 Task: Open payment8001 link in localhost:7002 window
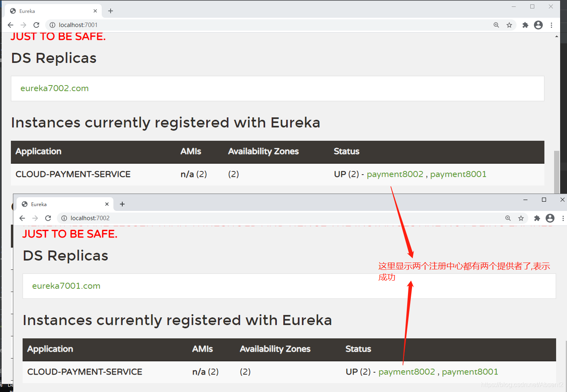470,372
